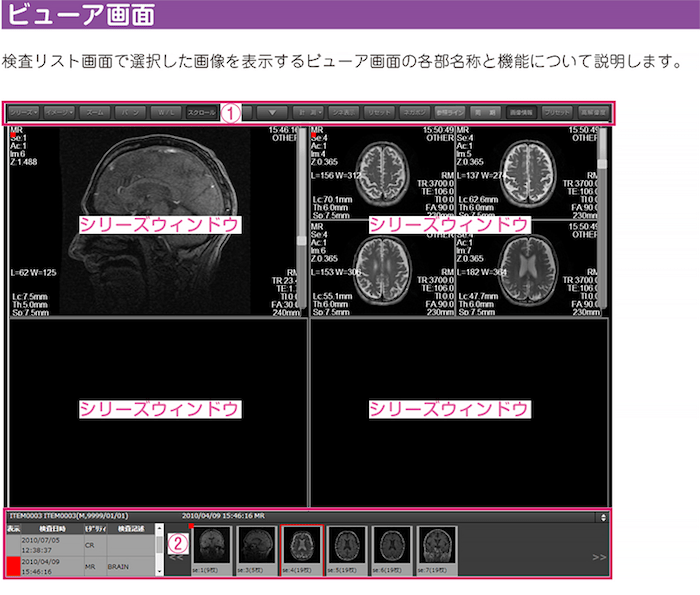
Task: Toggle 画像情報 image info overlay
Action: pos(521,113)
